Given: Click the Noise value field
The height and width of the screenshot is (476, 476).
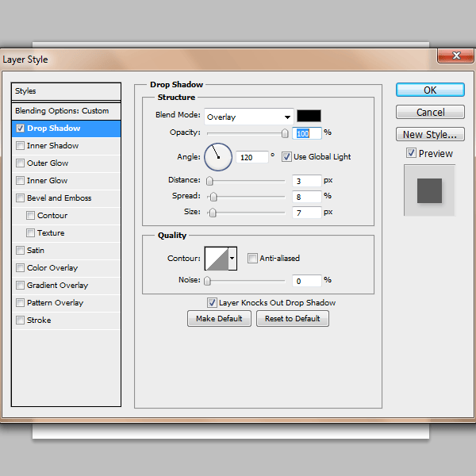Looking at the screenshot, I should click(306, 281).
